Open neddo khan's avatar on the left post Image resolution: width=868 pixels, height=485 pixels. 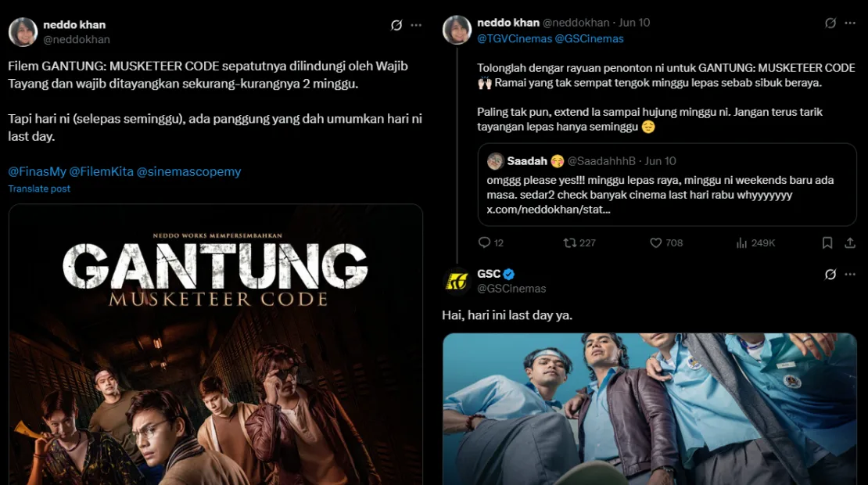click(23, 31)
